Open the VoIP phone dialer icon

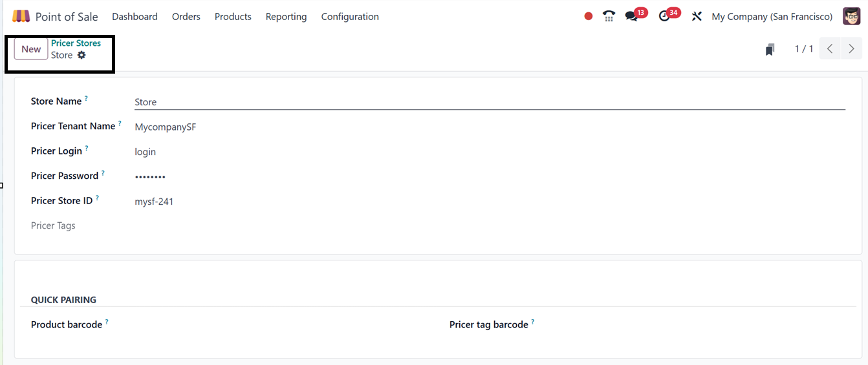609,16
